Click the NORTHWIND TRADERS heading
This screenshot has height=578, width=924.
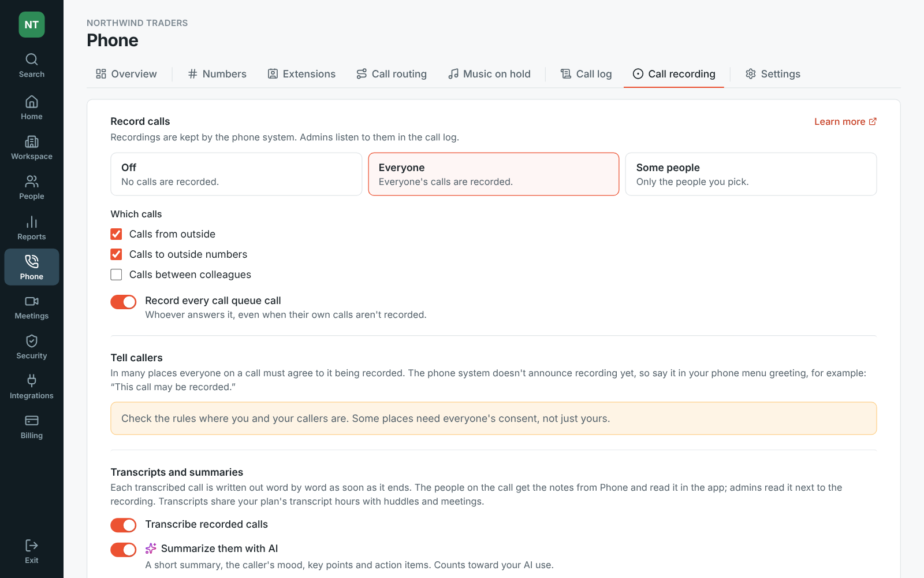(x=137, y=23)
